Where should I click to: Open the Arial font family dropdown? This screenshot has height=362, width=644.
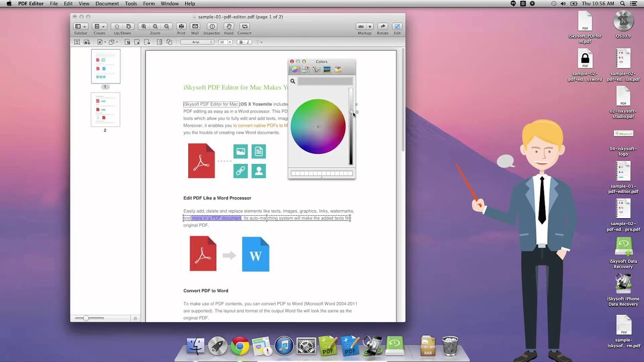[198, 42]
